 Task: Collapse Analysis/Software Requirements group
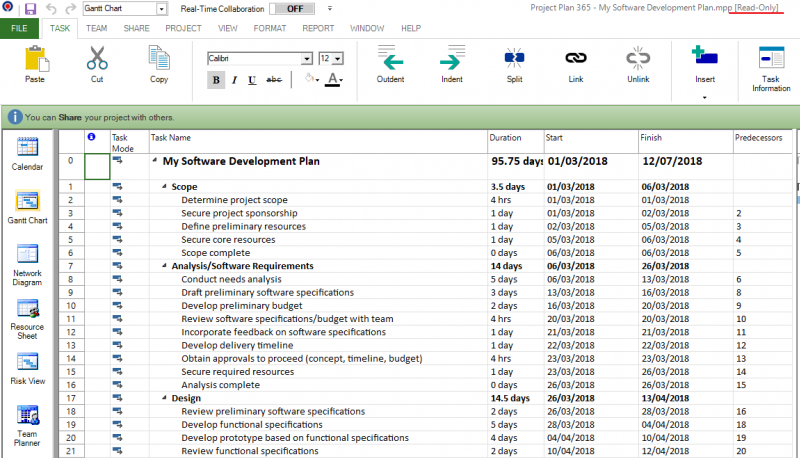[x=164, y=265]
